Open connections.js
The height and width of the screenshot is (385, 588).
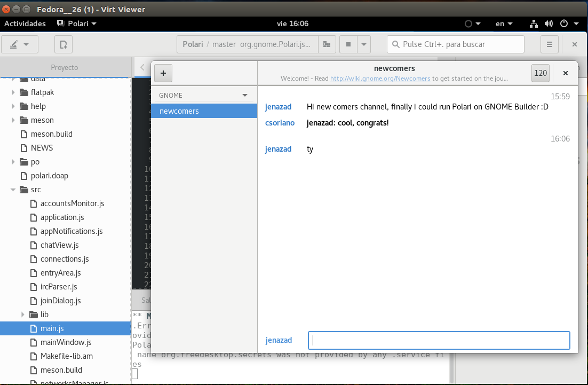pyautogui.click(x=65, y=259)
